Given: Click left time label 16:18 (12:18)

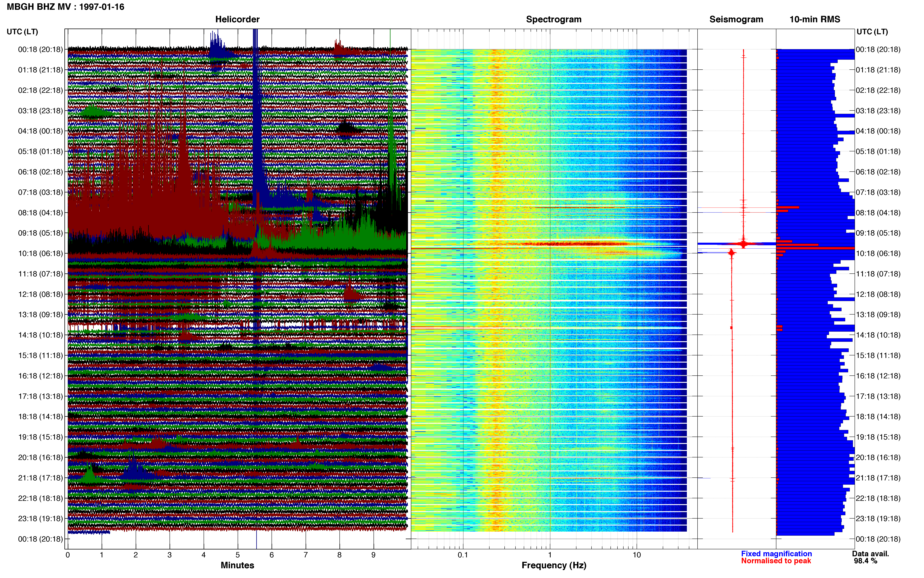Looking at the screenshot, I should pos(41,376).
